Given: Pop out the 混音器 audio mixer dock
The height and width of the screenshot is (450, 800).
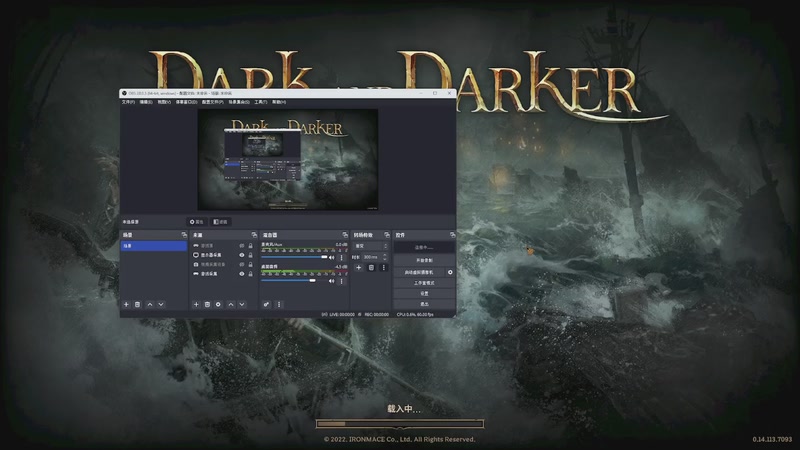Looking at the screenshot, I should point(345,235).
